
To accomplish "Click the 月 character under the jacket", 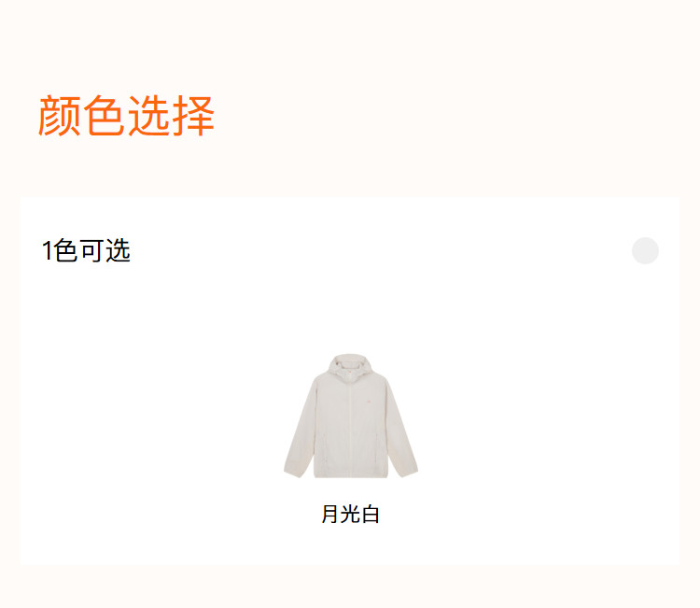I will click(x=329, y=514).
